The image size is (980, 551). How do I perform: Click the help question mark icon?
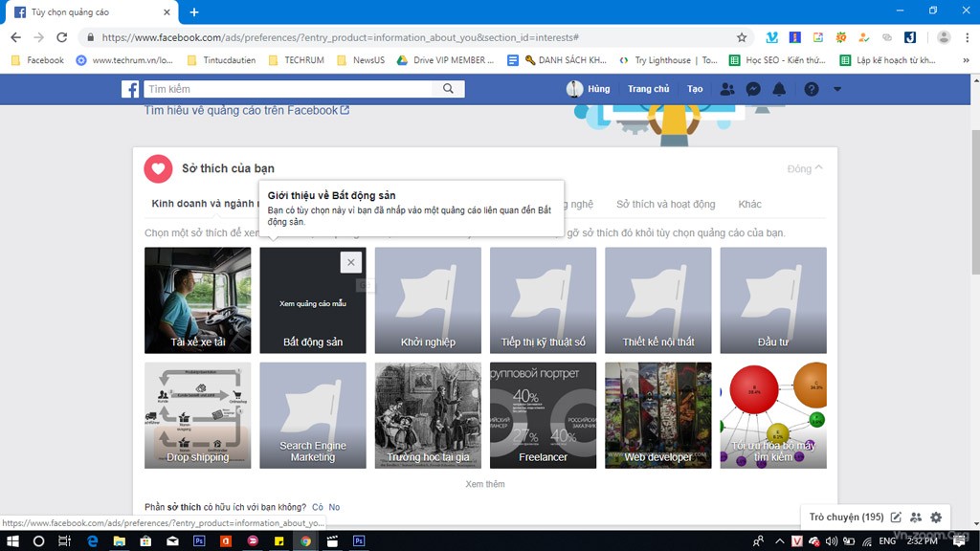coord(812,89)
